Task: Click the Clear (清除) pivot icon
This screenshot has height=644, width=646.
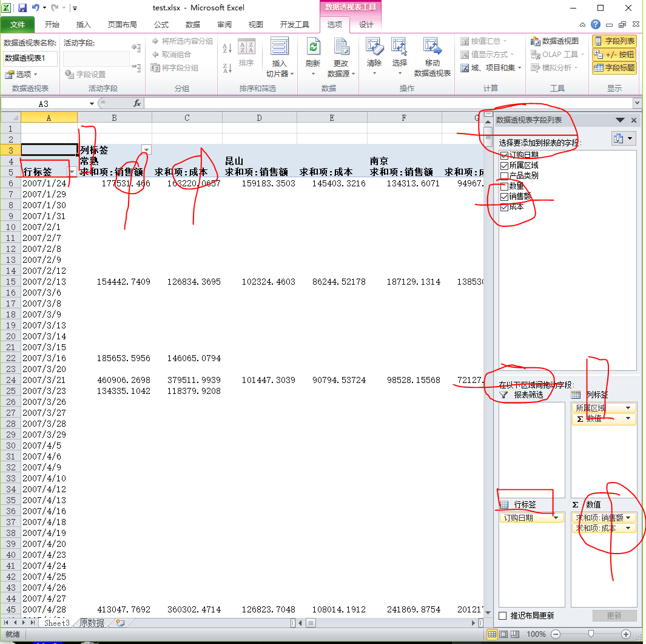Action: pyautogui.click(x=374, y=49)
